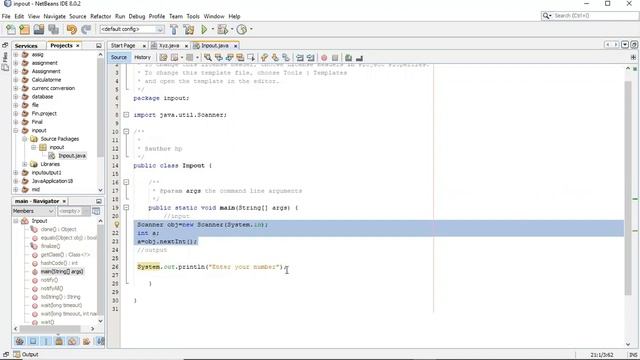Open the File menu
This screenshot has height=360, width=640.
click(x=6, y=16)
